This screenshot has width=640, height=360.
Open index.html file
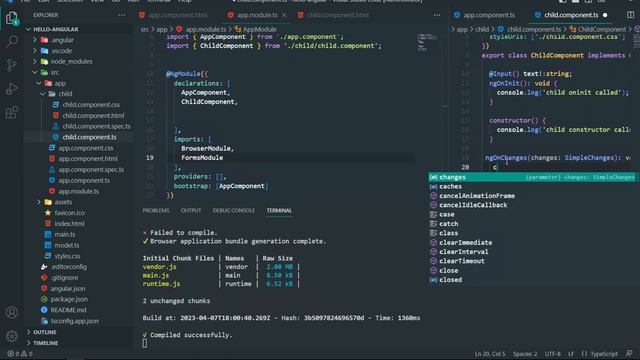[x=69, y=224]
